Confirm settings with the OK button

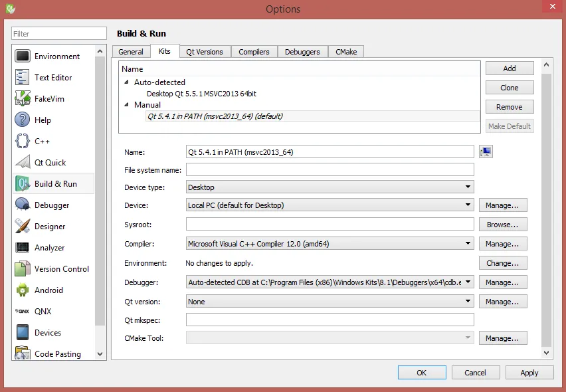click(x=422, y=373)
